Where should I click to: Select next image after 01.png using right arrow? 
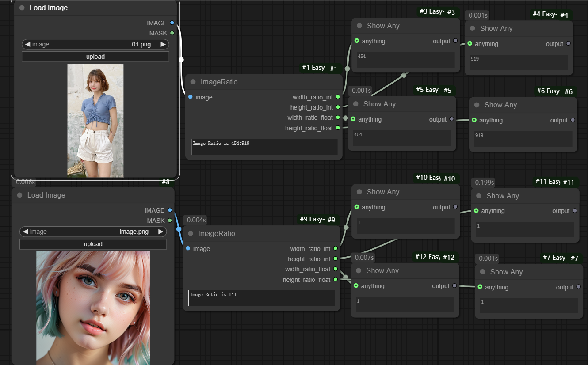pos(163,44)
